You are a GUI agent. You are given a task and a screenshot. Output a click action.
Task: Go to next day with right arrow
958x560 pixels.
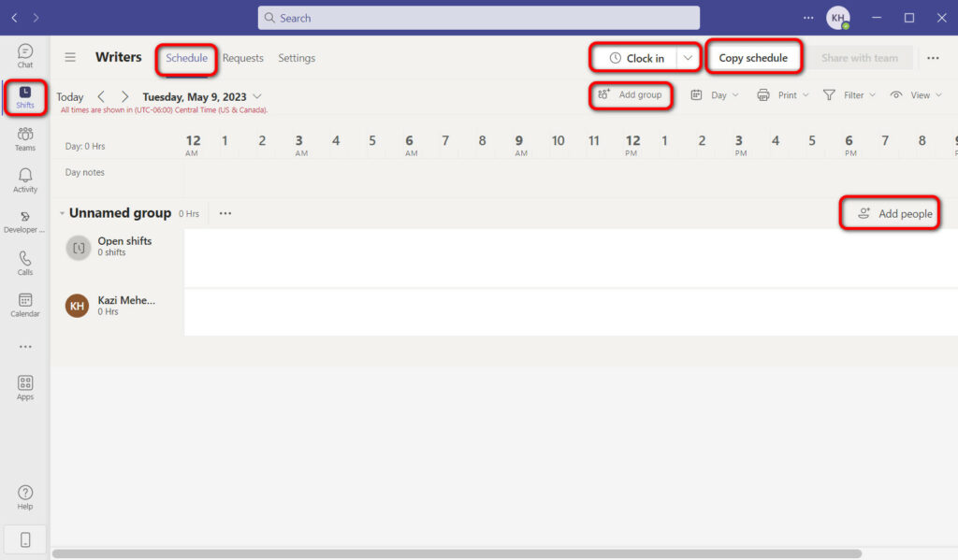point(124,96)
